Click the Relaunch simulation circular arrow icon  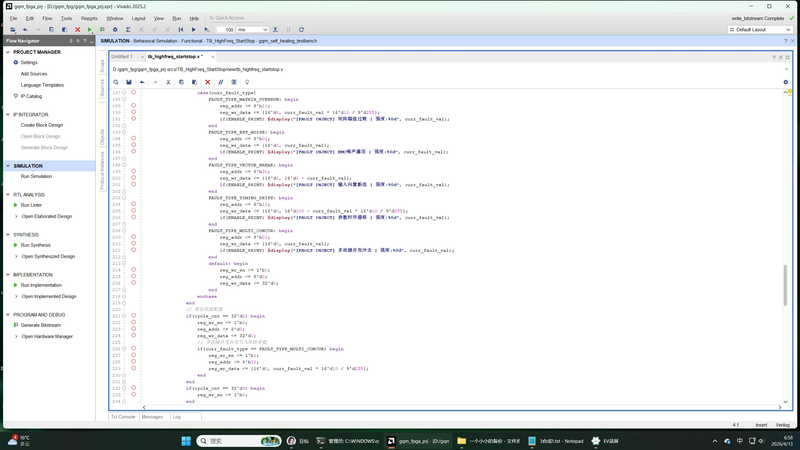click(302, 30)
